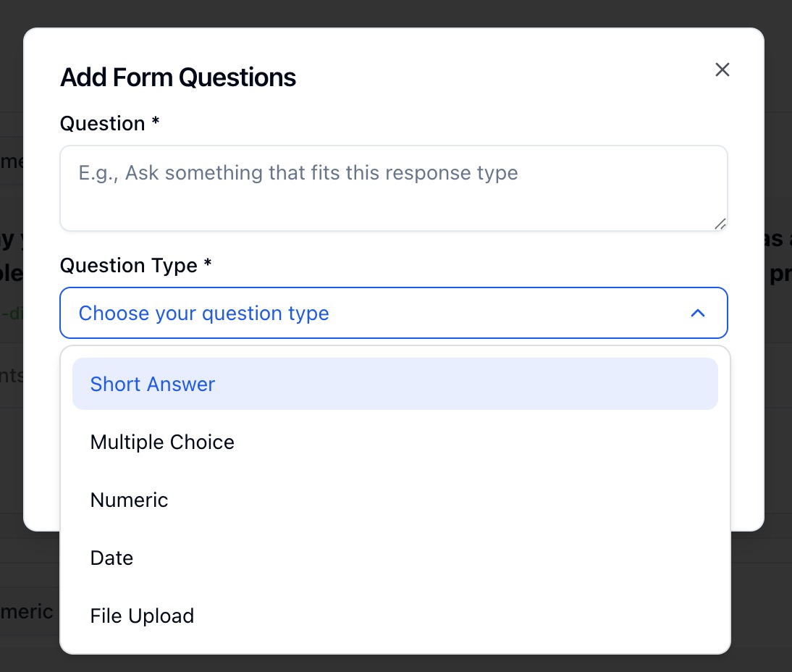Select Date as the question type
792x672 pixels.
click(111, 558)
